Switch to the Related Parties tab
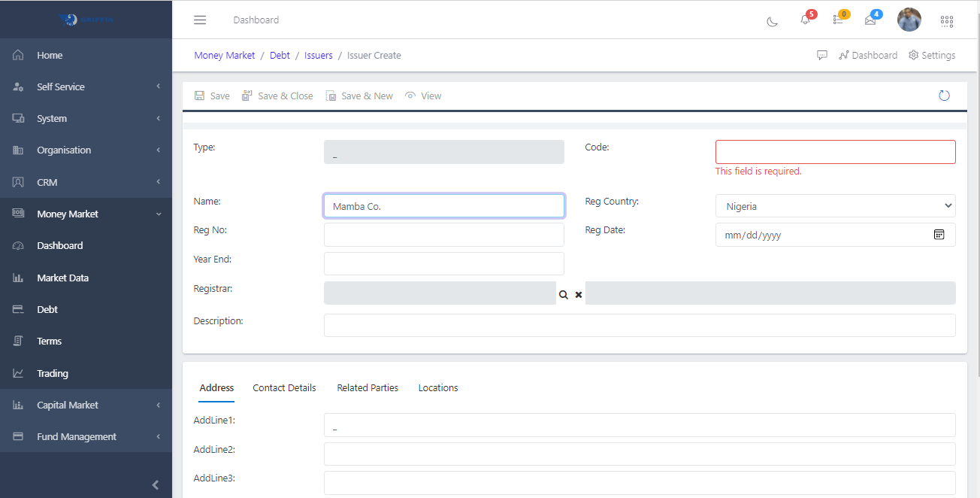This screenshot has height=498, width=980. click(x=367, y=387)
